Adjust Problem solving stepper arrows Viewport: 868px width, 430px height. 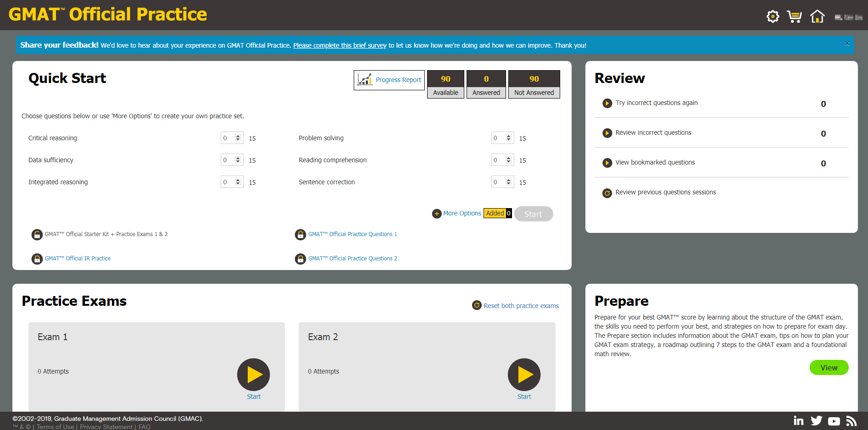point(508,138)
